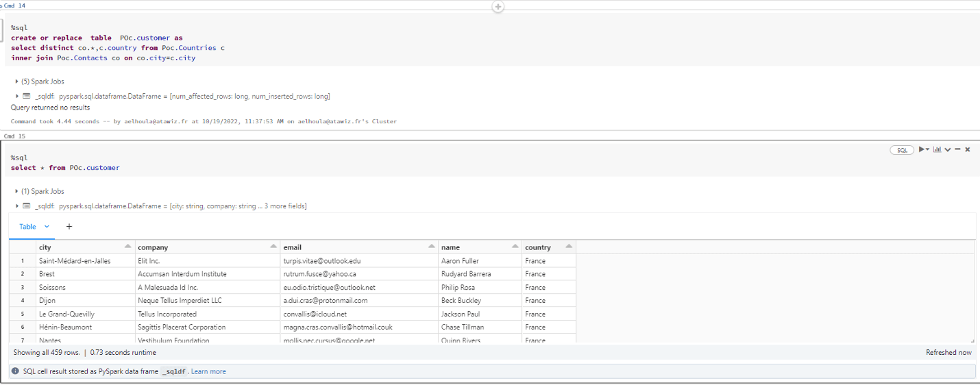Screen dimensions: 980x385
Task: Run the Cmd 15 cell
Action: [x=923, y=149]
